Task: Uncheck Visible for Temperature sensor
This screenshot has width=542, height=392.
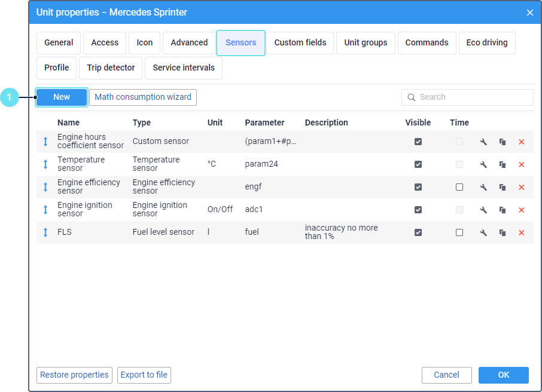Action: (418, 164)
